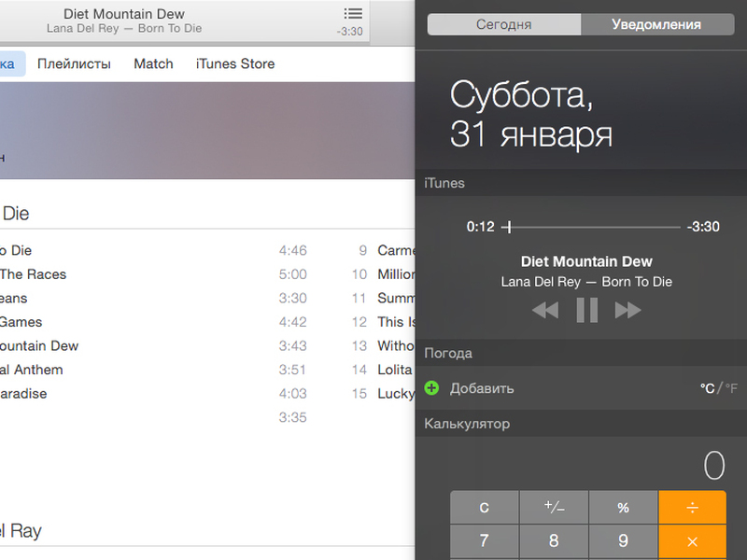Select track 14 Lolita
Screen dimensions: 747x560
point(383,370)
